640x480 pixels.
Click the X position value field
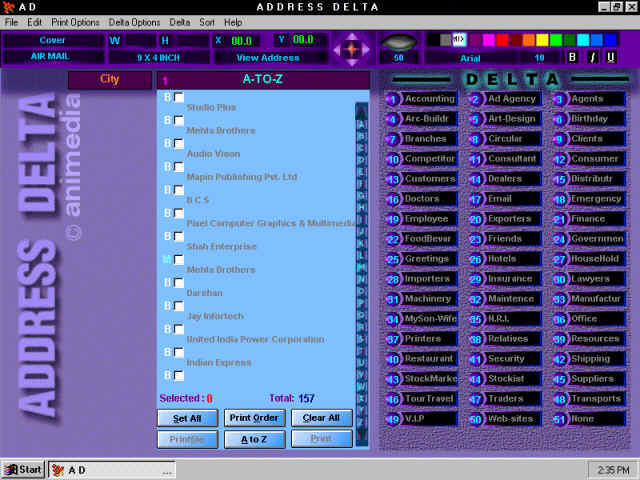point(242,40)
